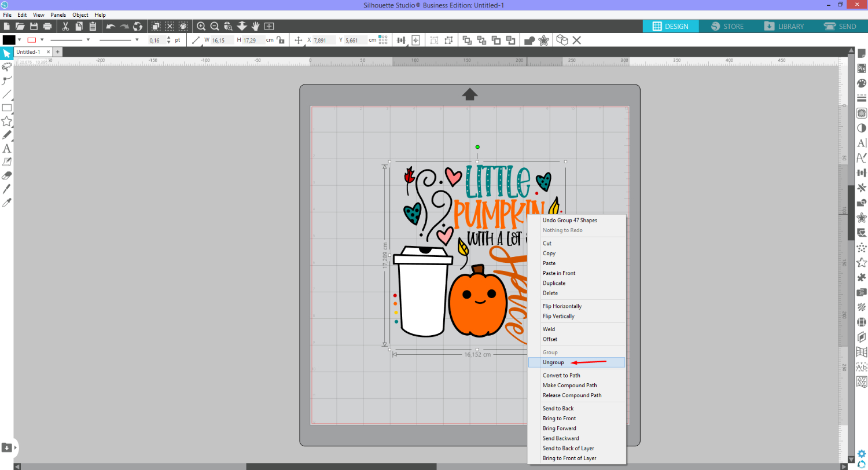Screen dimensions: 868x470
Task: Click the X position value field
Action: (x=323, y=40)
